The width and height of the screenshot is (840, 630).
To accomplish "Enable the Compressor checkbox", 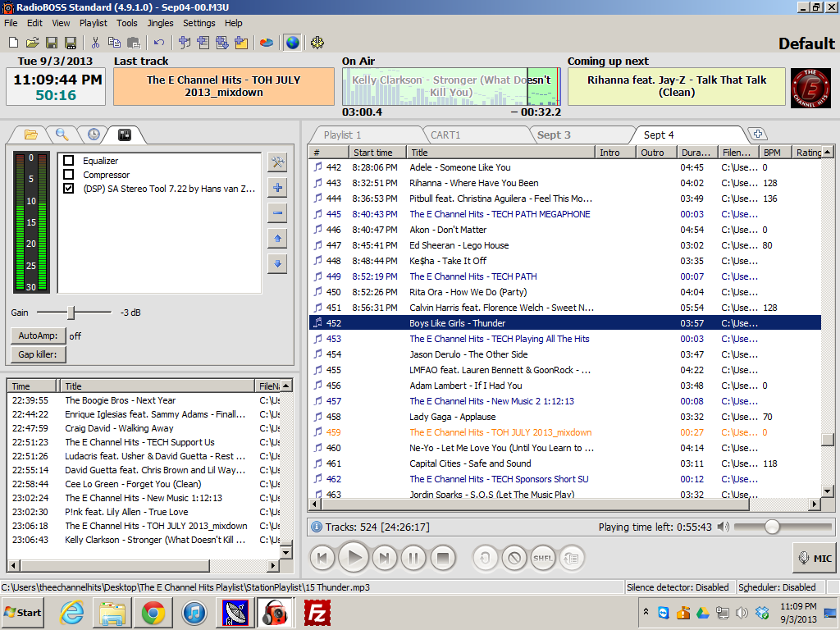I will click(69, 175).
